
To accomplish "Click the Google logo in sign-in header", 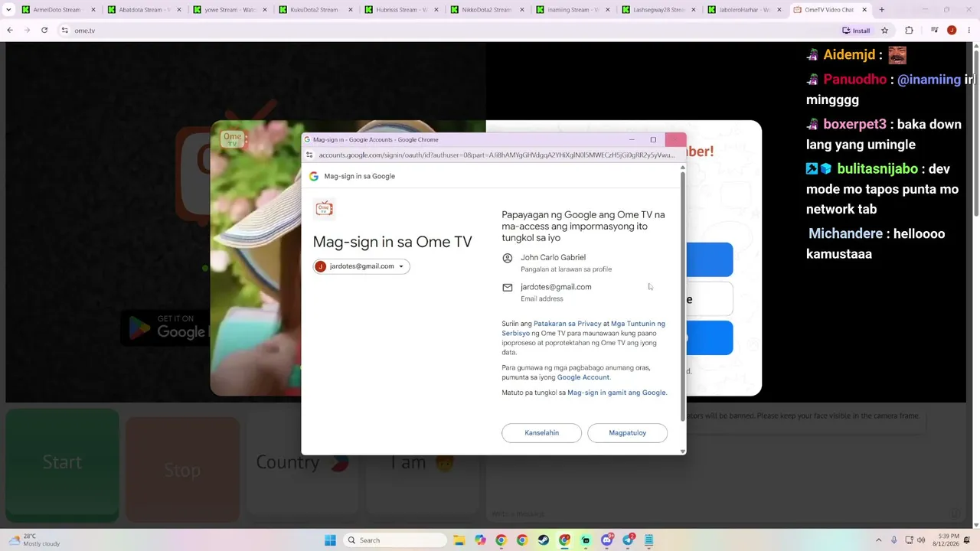I will click(314, 176).
